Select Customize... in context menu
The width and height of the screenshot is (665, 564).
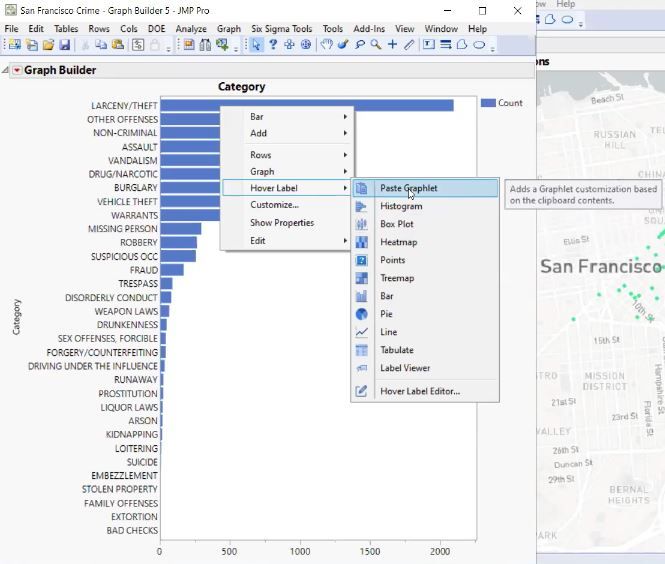pyautogui.click(x=287, y=205)
